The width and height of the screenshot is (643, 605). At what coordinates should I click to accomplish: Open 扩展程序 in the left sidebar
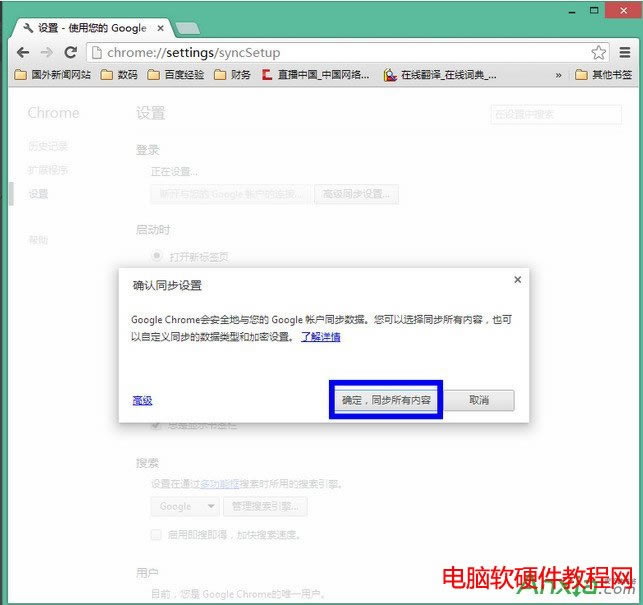48,170
